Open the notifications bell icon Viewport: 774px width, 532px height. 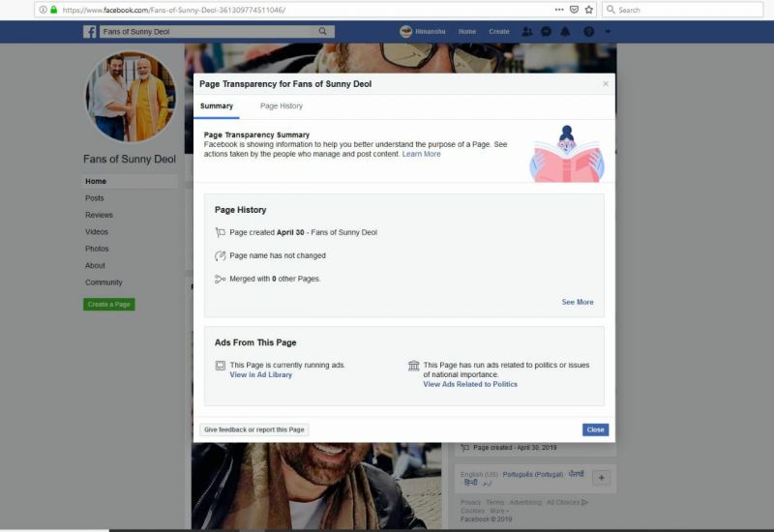[x=565, y=31]
